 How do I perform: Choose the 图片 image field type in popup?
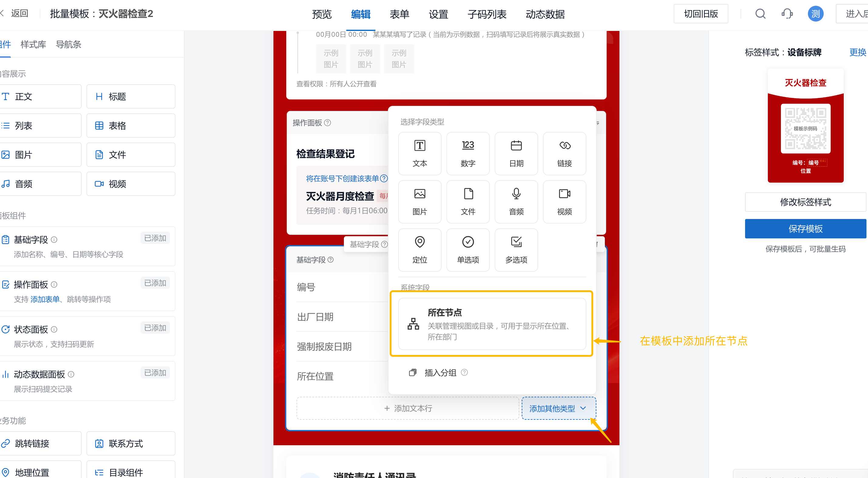(419, 202)
